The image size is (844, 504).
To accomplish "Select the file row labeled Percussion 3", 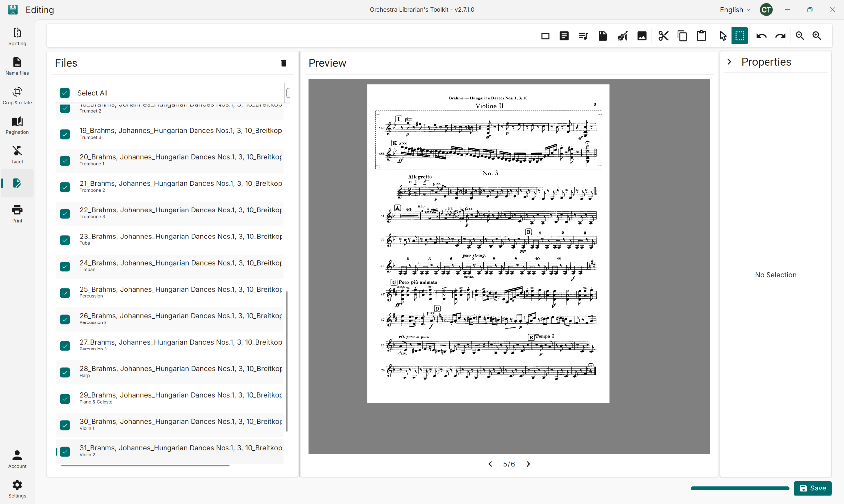I will 169,346.
